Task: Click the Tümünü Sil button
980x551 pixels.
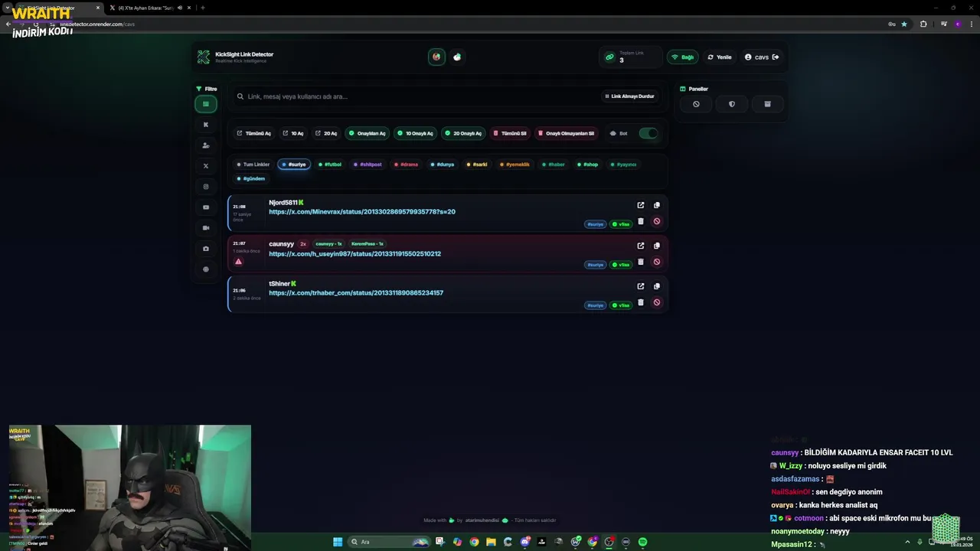Action: click(x=510, y=133)
